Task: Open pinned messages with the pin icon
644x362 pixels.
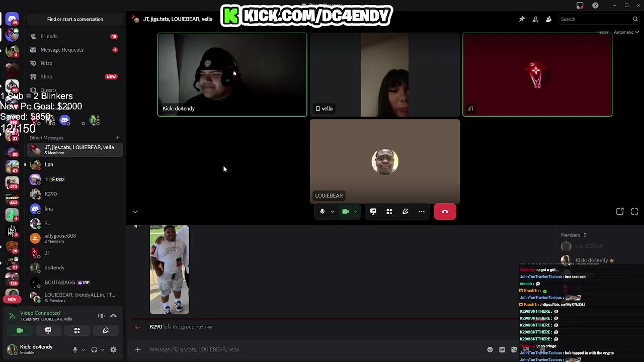Action: (x=522, y=19)
